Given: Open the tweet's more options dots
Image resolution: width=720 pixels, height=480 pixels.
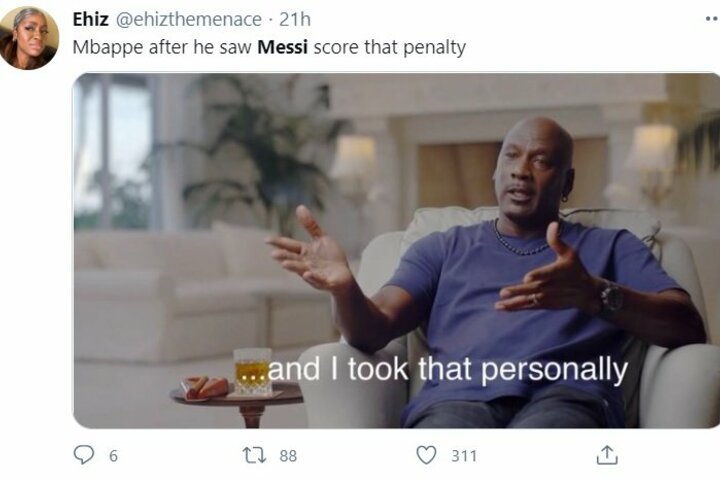Looking at the screenshot, I should 712,19.
